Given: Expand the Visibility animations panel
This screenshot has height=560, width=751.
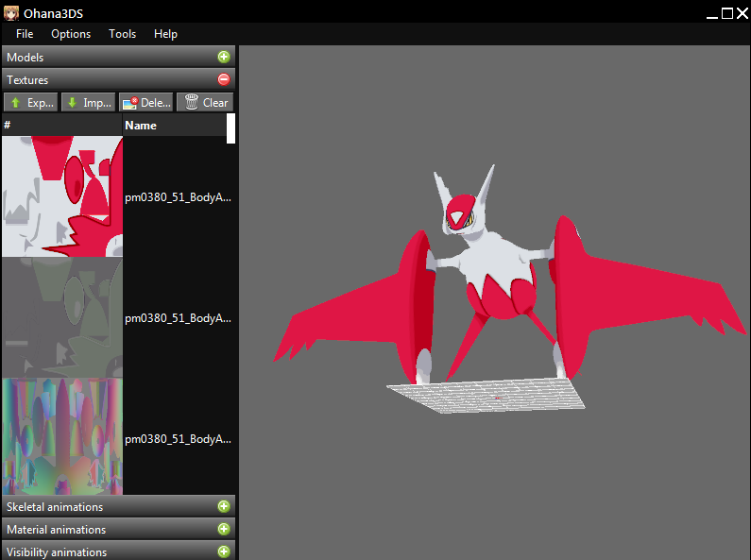Looking at the screenshot, I should click(224, 552).
